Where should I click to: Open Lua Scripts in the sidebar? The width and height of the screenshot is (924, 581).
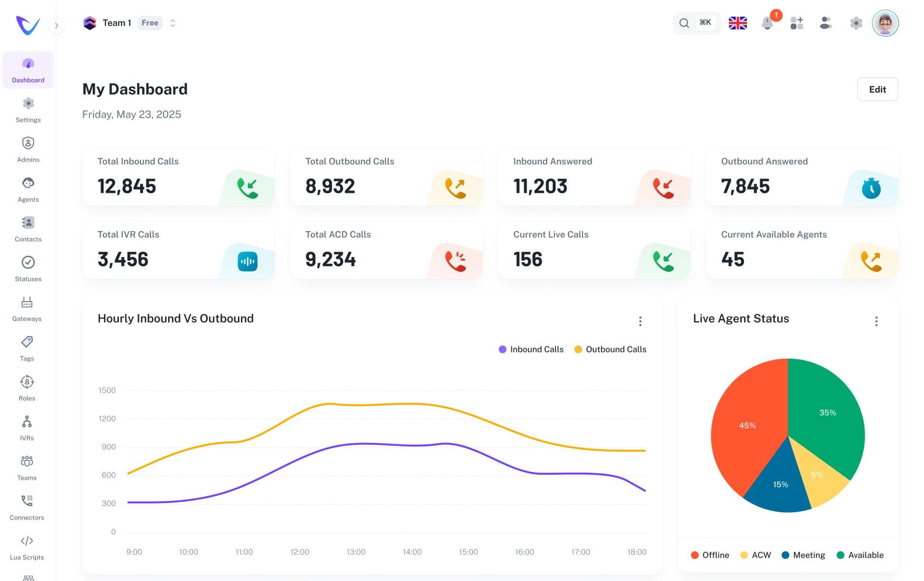(x=27, y=547)
